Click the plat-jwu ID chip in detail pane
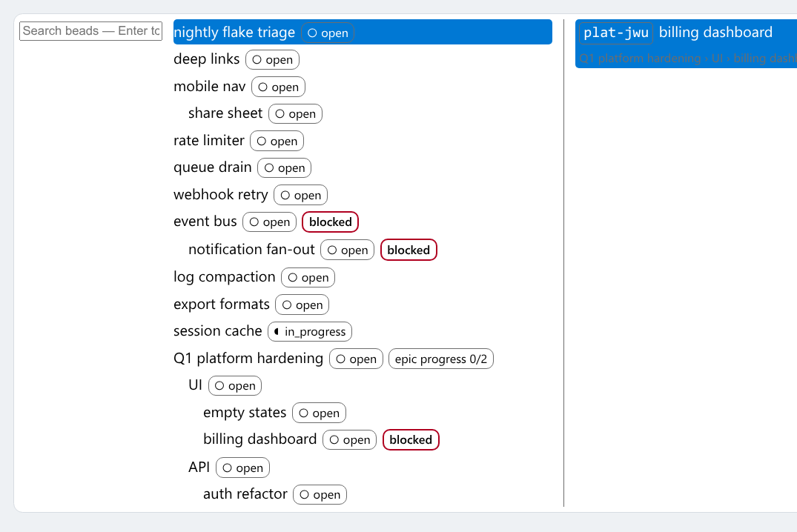The width and height of the screenshot is (797, 532). (x=616, y=33)
